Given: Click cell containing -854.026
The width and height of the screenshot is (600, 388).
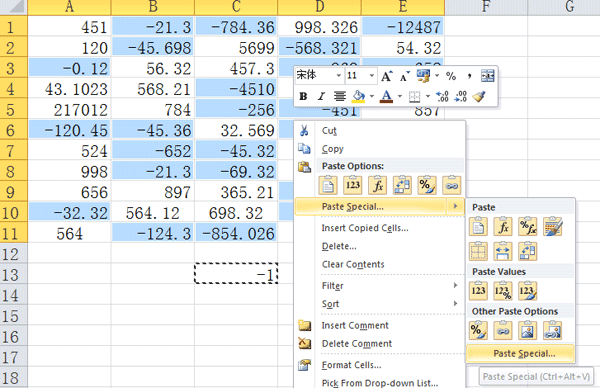Looking at the screenshot, I should pos(236,234).
